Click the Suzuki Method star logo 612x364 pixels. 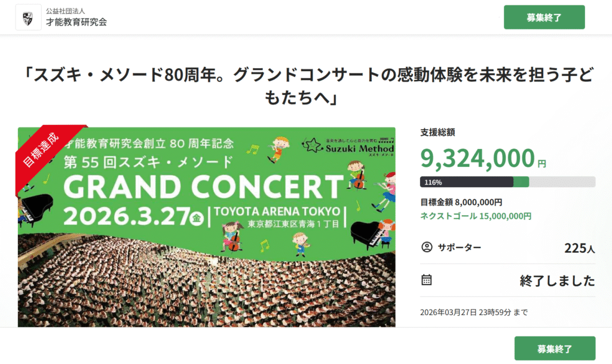point(311,145)
